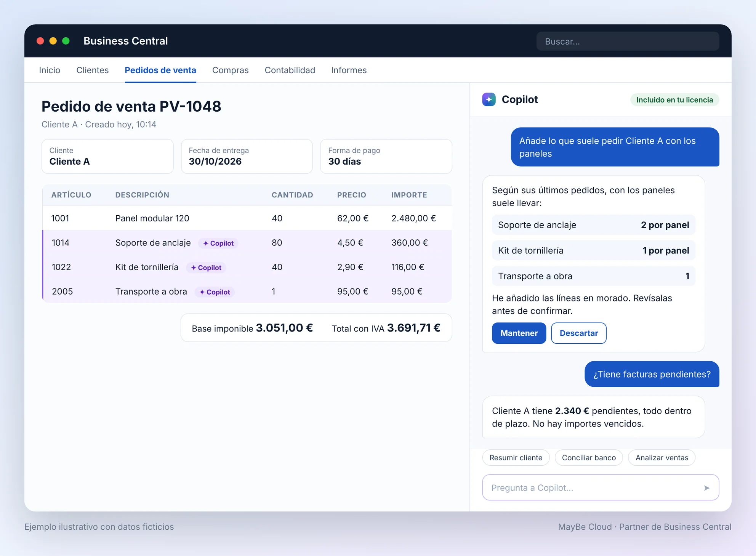Click the 116,00 € amount cell

pos(408,267)
